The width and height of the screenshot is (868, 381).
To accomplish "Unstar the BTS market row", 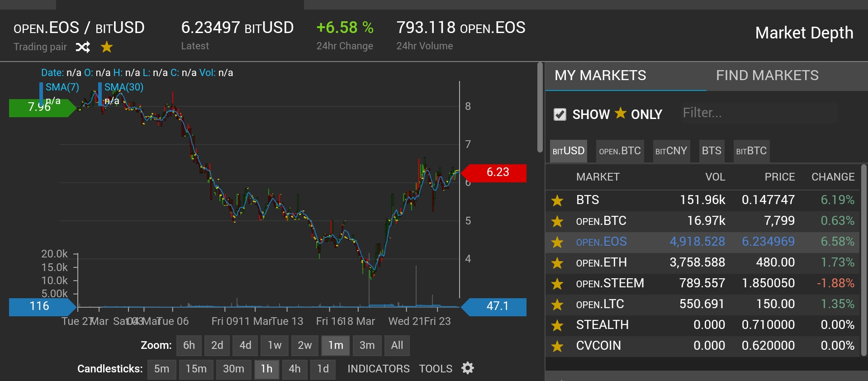I will 557,200.
